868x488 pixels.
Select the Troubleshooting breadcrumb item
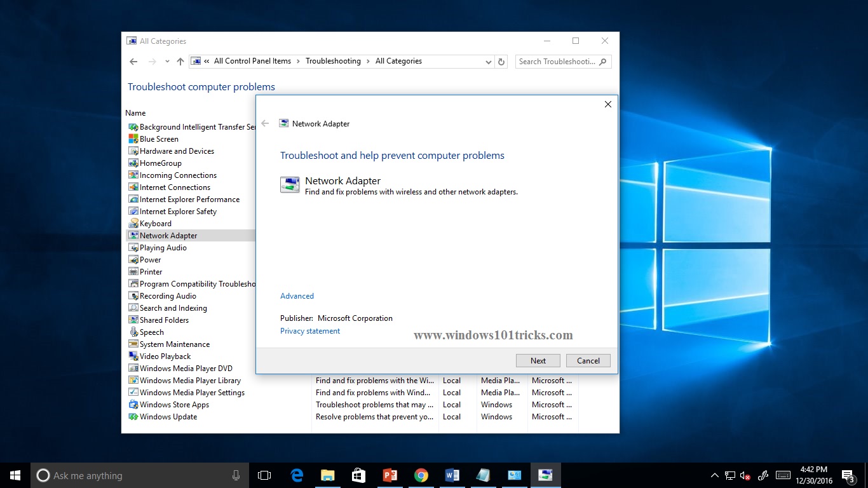333,61
